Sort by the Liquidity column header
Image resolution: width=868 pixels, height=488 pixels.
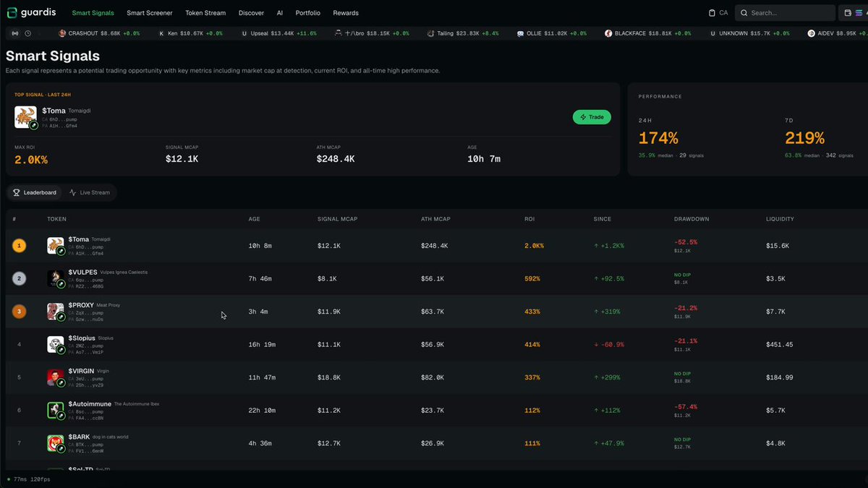click(780, 219)
